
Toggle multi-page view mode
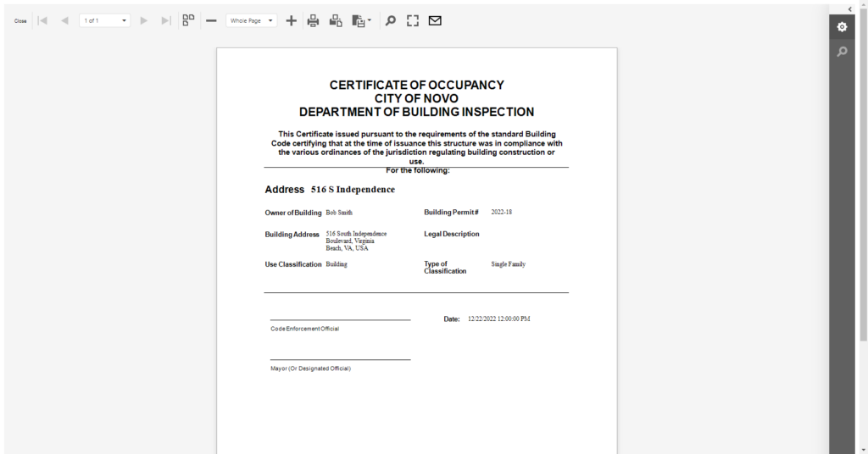189,20
